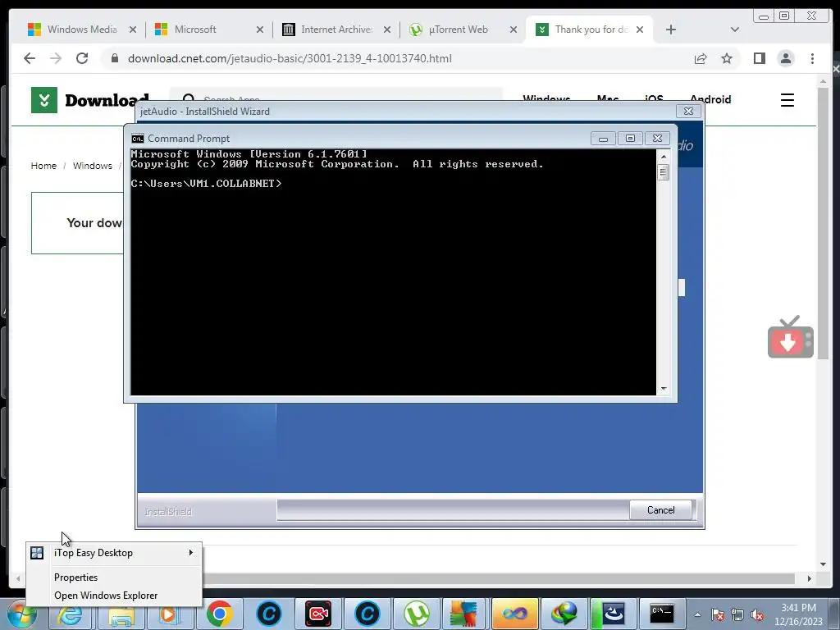Click page vertical scrollbar down arrow
The image size is (840, 630).
[x=824, y=564]
